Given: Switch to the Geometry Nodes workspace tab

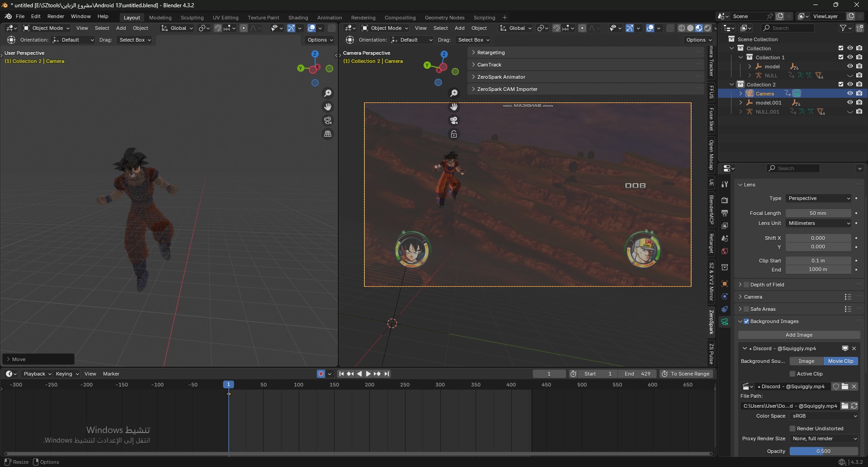Looking at the screenshot, I should point(444,18).
